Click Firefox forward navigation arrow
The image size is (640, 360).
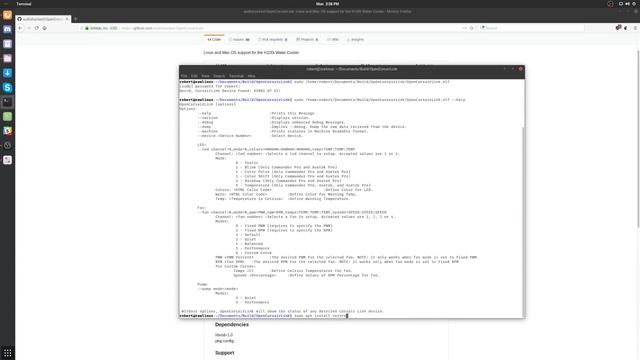[29, 28]
